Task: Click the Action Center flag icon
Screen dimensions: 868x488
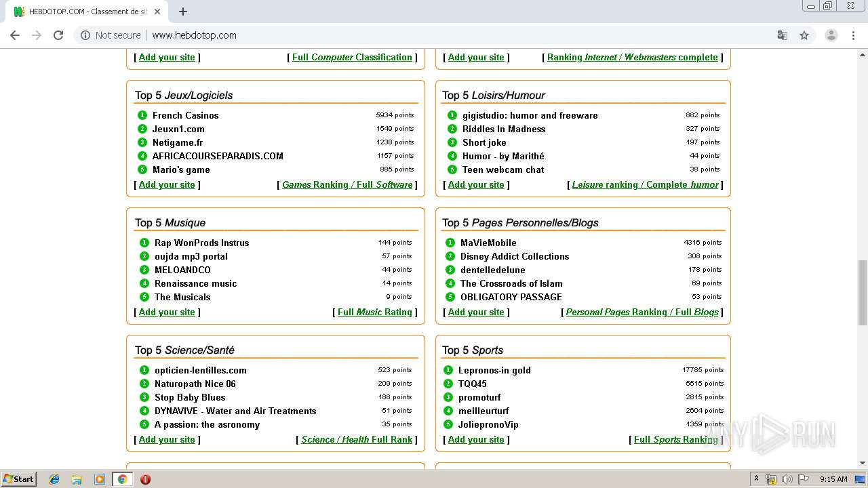Action: coord(803,479)
